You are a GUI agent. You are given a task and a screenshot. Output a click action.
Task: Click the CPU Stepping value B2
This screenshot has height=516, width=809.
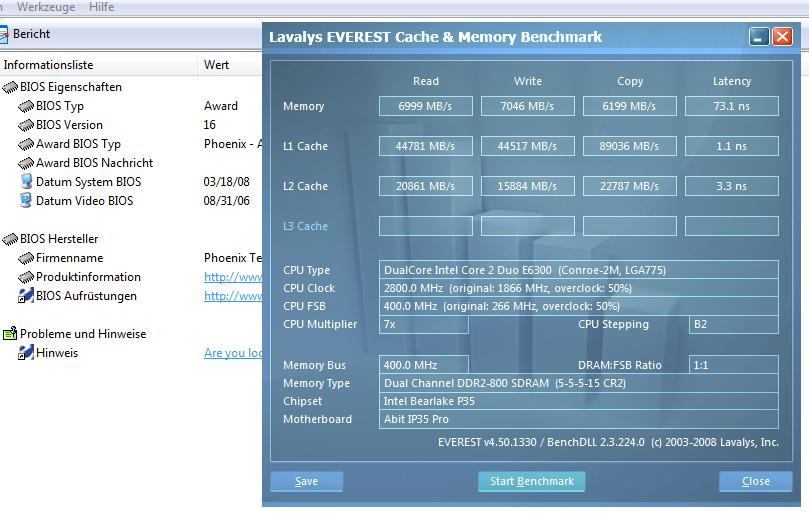734,325
